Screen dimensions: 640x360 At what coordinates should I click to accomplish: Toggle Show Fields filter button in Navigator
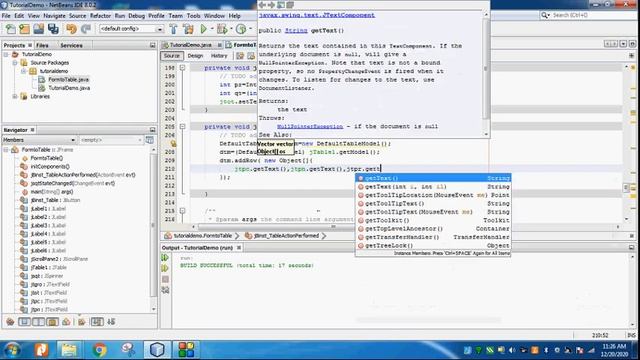click(x=24, y=322)
